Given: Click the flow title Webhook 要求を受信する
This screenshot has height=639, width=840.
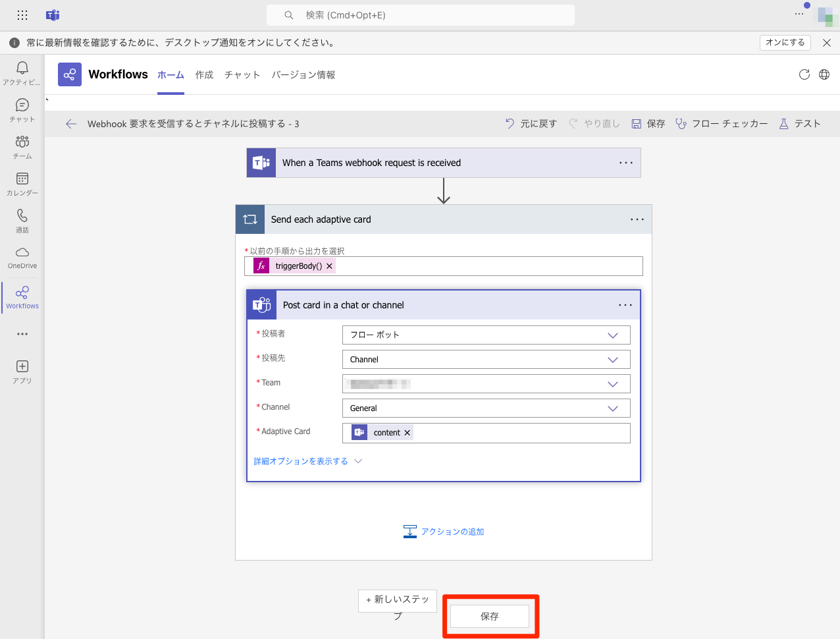Looking at the screenshot, I should pyautogui.click(x=194, y=124).
